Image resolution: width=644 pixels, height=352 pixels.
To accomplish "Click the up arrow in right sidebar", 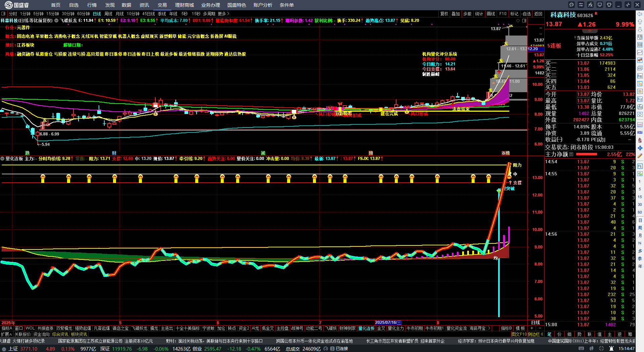I will point(640,22).
